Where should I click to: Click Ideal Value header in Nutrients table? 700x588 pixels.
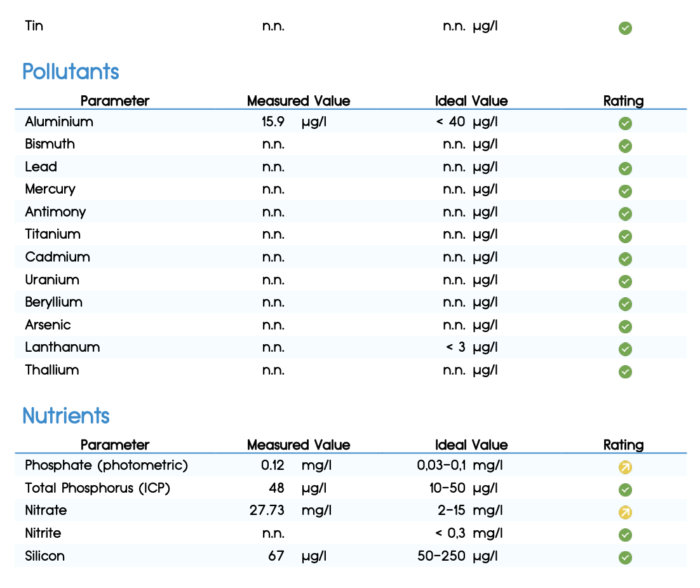pyautogui.click(x=471, y=444)
